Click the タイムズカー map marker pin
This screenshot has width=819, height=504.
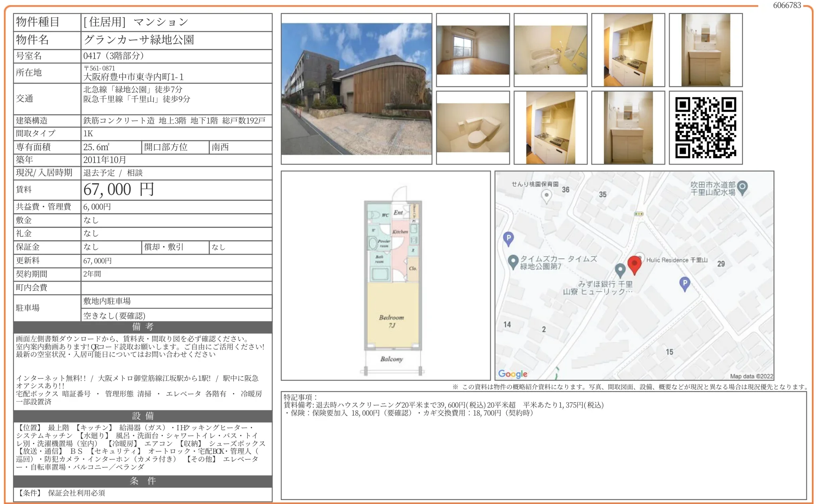click(513, 261)
